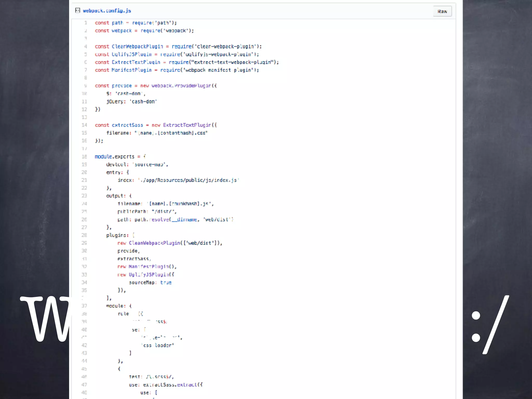Click module.exports text in the code
Image resolution: width=532 pixels, height=399 pixels.
pyautogui.click(x=115, y=157)
